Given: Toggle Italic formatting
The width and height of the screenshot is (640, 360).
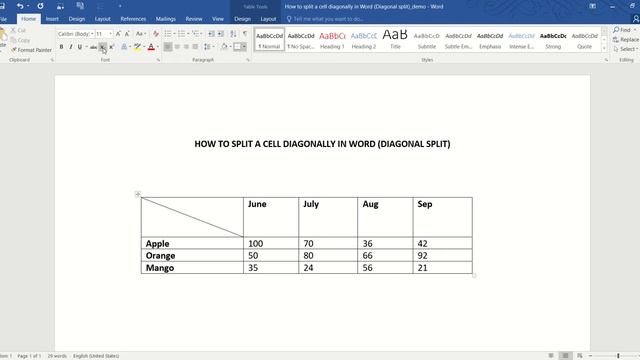Looking at the screenshot, I should pos(71,47).
